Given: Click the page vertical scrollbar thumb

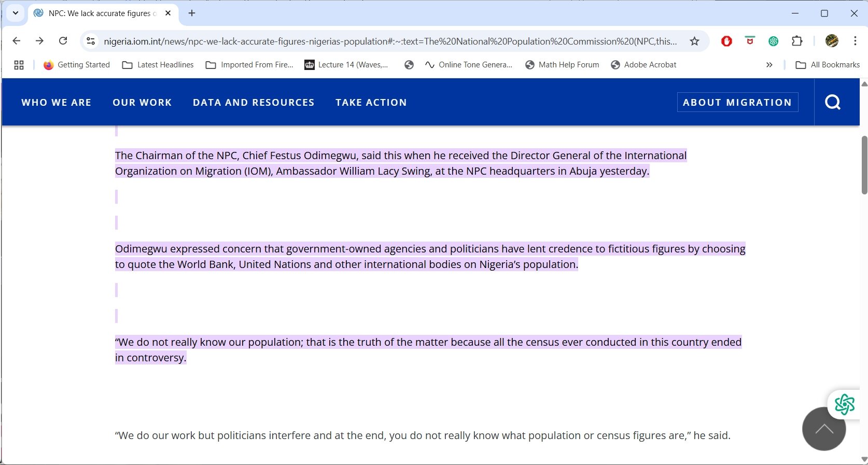Looking at the screenshot, I should coord(864,165).
